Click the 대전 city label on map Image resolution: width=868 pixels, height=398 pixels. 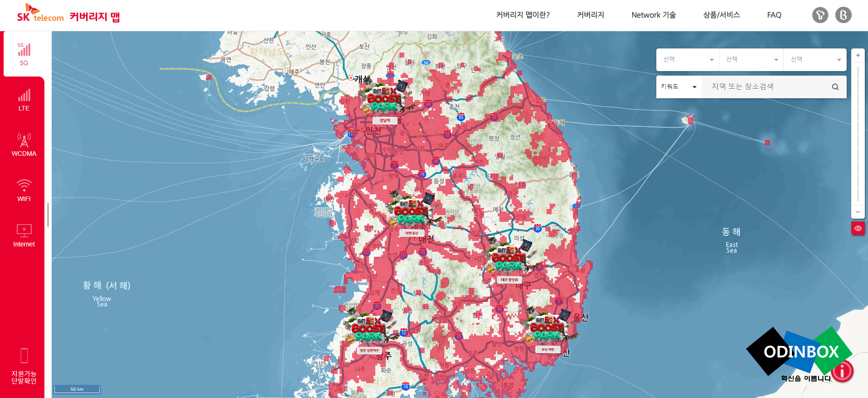426,239
